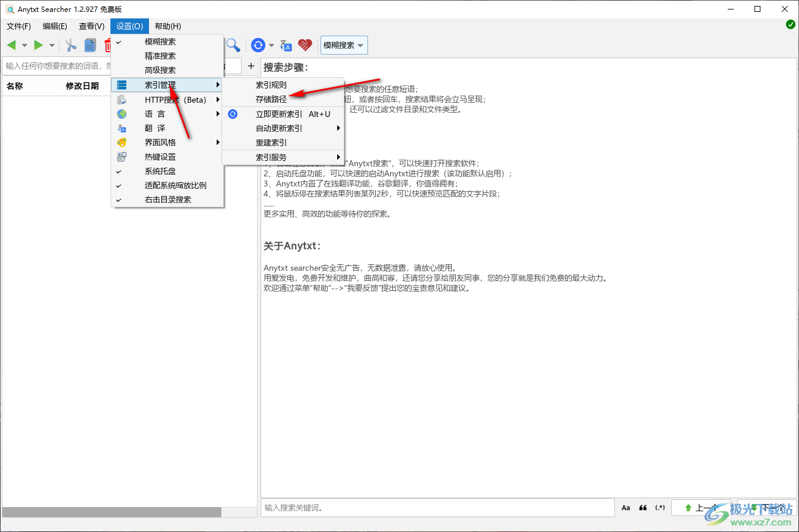Click the scissors cut icon
The width and height of the screenshot is (799, 532).
71,45
